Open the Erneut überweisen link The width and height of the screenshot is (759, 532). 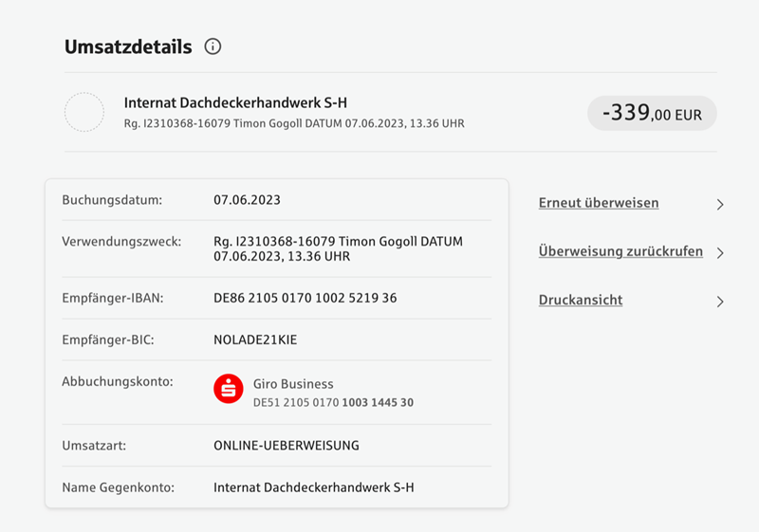(x=599, y=203)
